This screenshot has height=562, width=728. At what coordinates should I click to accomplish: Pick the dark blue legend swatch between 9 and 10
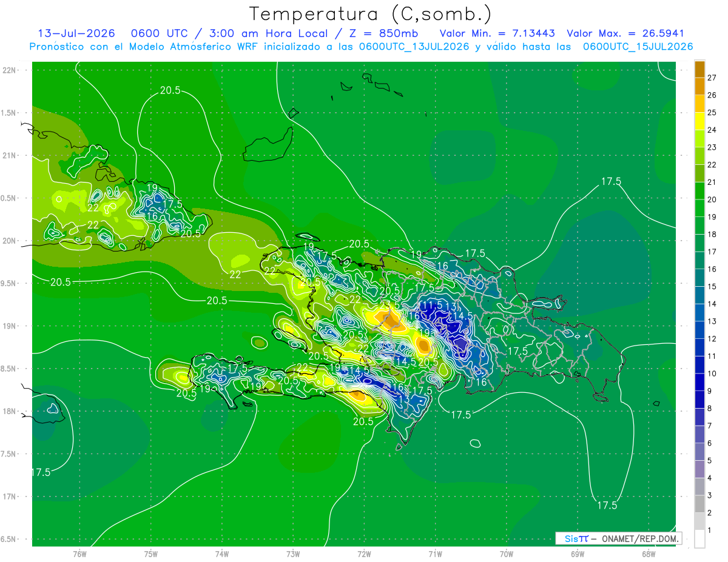[699, 382]
